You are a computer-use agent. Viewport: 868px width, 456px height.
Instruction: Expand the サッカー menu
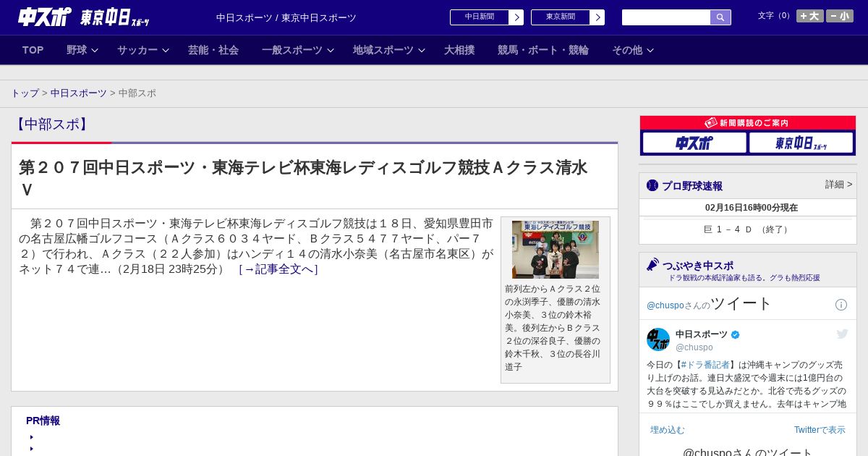(x=143, y=50)
